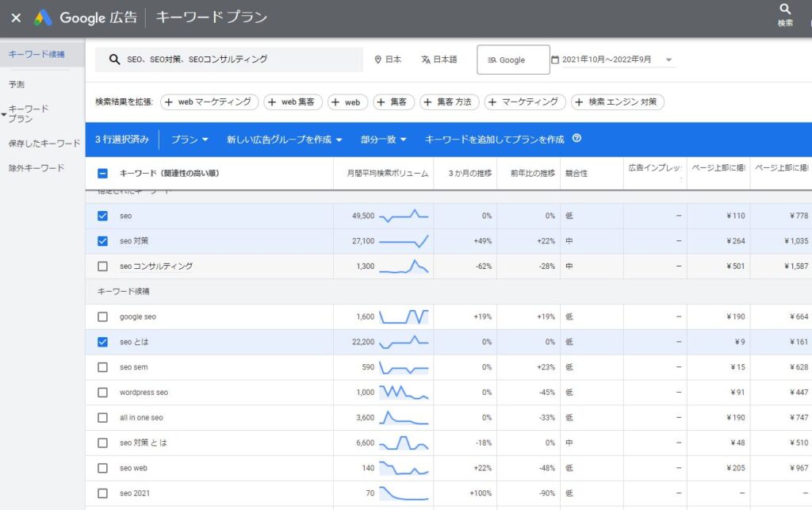Viewport: 812px width, 510px height.
Task: Click the trend sparkline for 'seo' row
Action: pyautogui.click(x=404, y=216)
